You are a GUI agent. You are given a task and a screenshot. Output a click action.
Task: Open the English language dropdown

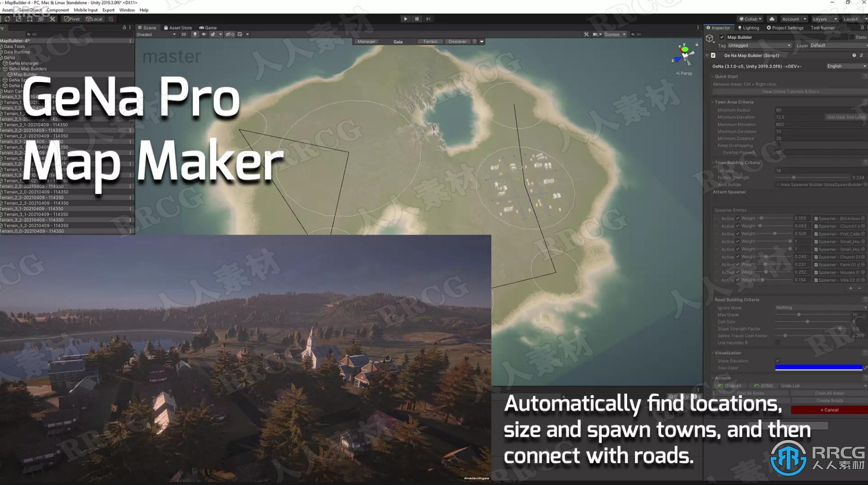point(846,66)
